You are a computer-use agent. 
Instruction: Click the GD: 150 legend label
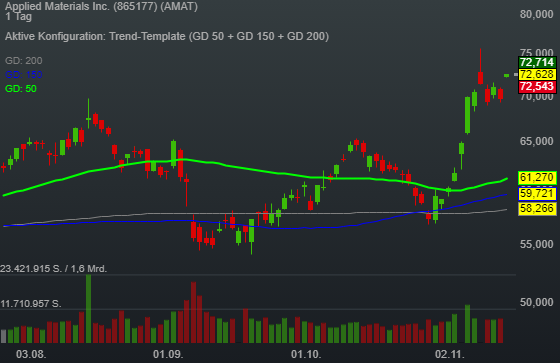24,75
